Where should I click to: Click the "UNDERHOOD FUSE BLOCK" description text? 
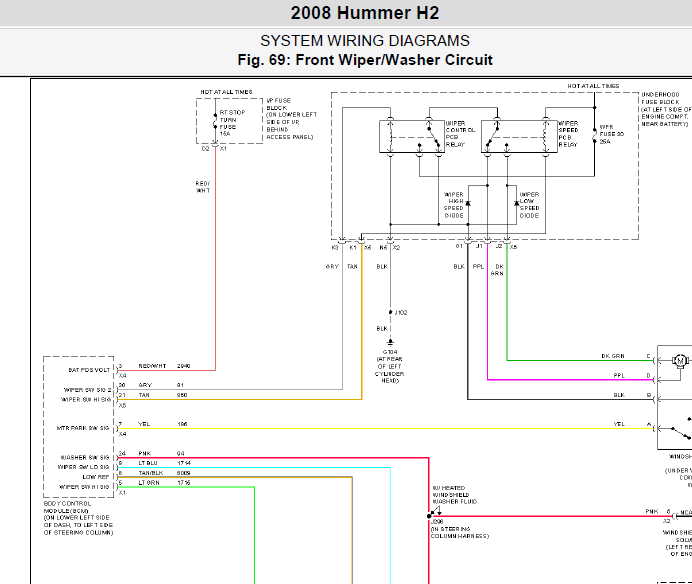point(666,109)
